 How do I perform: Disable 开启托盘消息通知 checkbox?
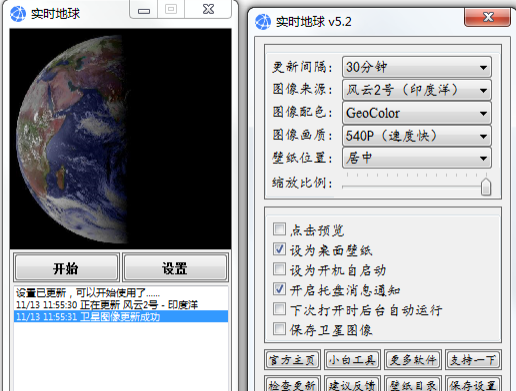tap(279, 289)
